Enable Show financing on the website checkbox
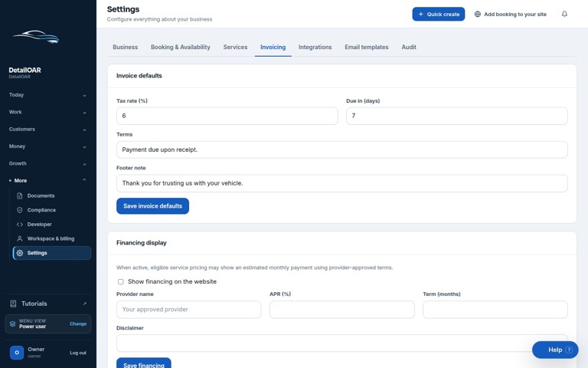Image resolution: width=588 pixels, height=368 pixels. [x=121, y=281]
